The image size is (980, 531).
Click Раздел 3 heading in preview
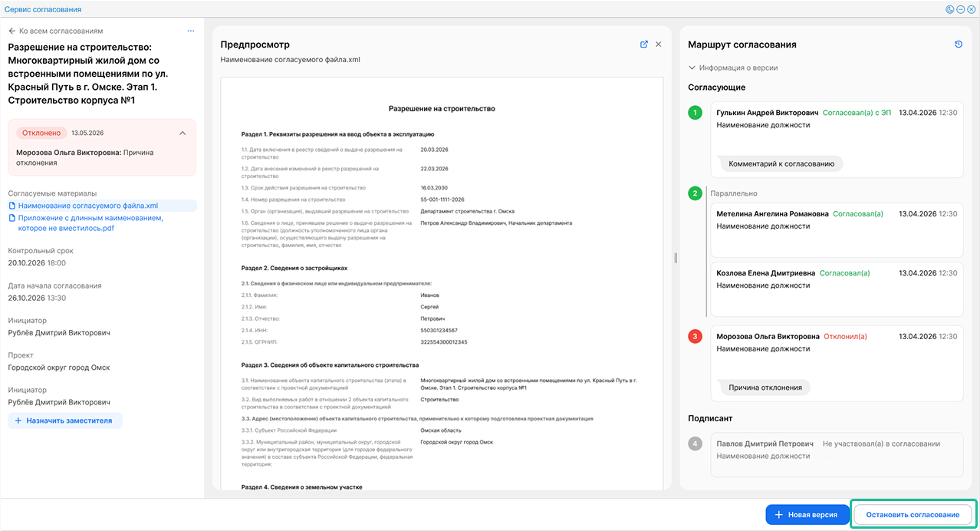point(330,364)
